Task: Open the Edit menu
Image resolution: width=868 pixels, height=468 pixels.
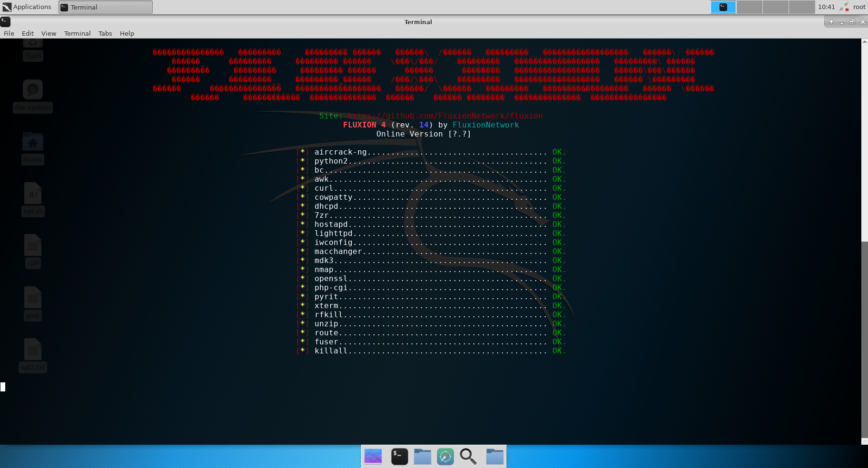Action: [x=28, y=33]
